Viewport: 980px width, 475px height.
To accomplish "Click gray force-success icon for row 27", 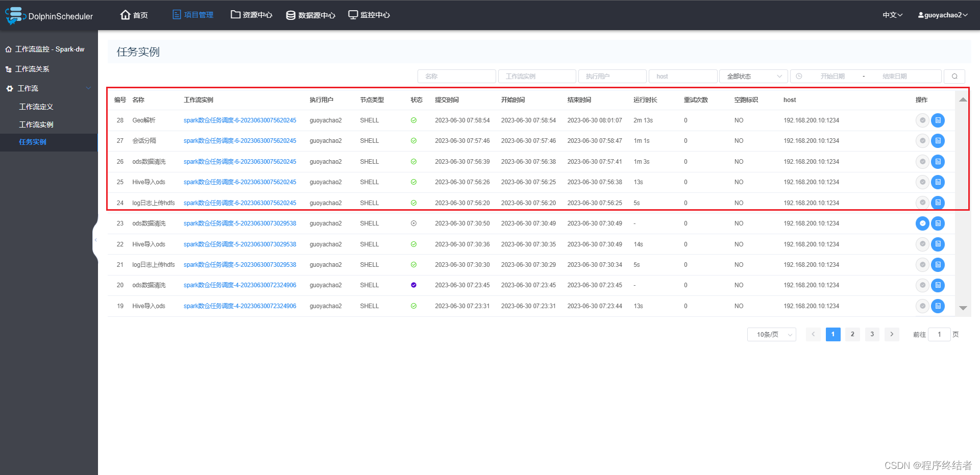I will point(922,141).
